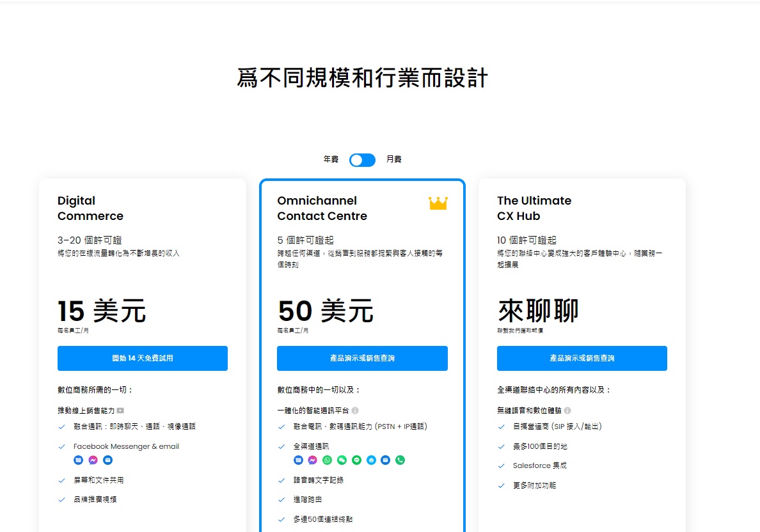Viewport: 760px width, 532px height.
Task: Open info tooltip beside 無縫語音和數位體驗
Action: coord(567,411)
